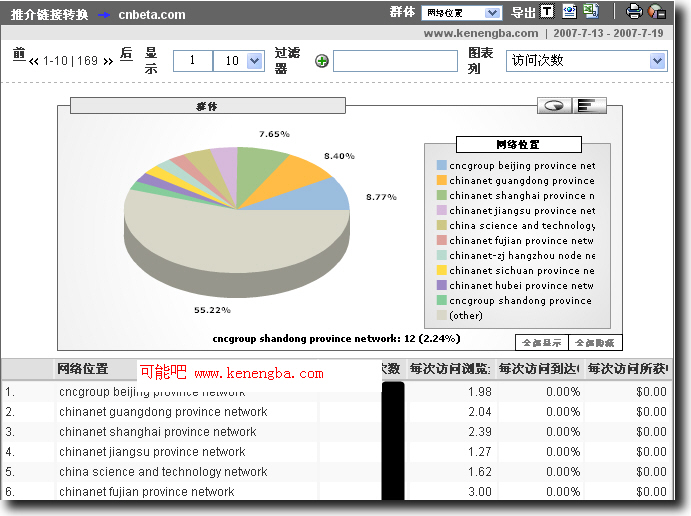Click the filter text input field
This screenshot has width=691, height=516.
pyautogui.click(x=395, y=61)
